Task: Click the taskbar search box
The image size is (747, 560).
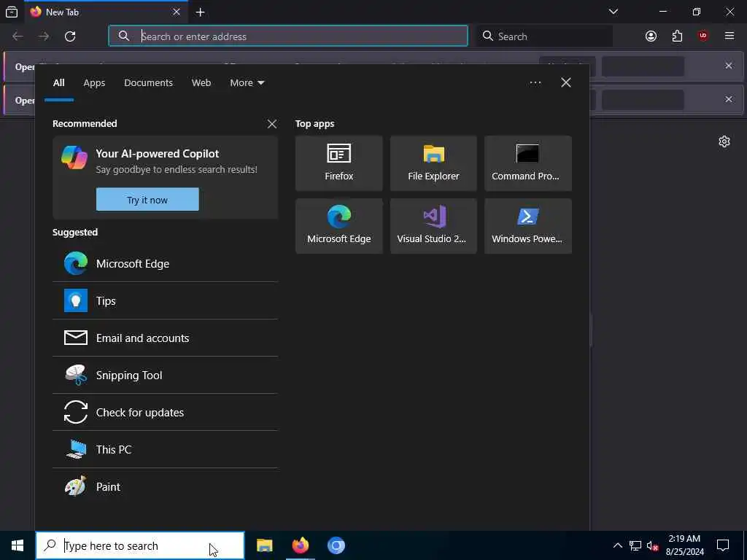Action: coord(140,545)
